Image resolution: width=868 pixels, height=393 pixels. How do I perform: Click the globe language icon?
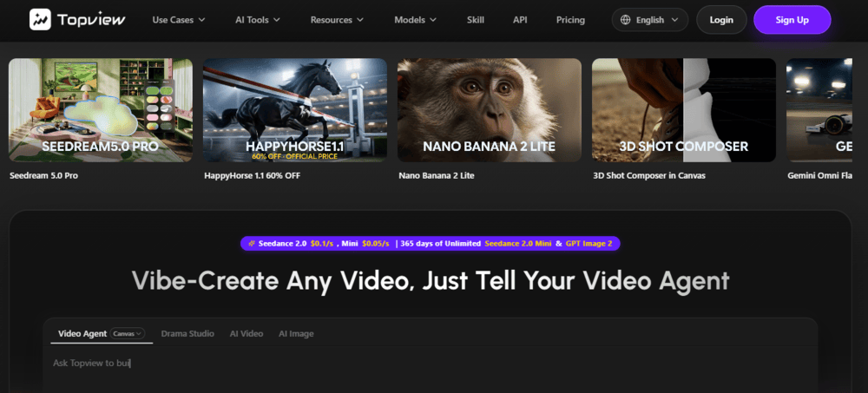(x=626, y=20)
